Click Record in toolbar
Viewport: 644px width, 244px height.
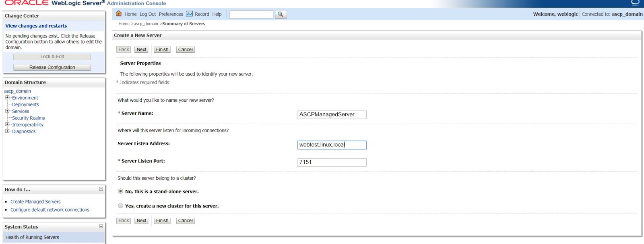(202, 14)
